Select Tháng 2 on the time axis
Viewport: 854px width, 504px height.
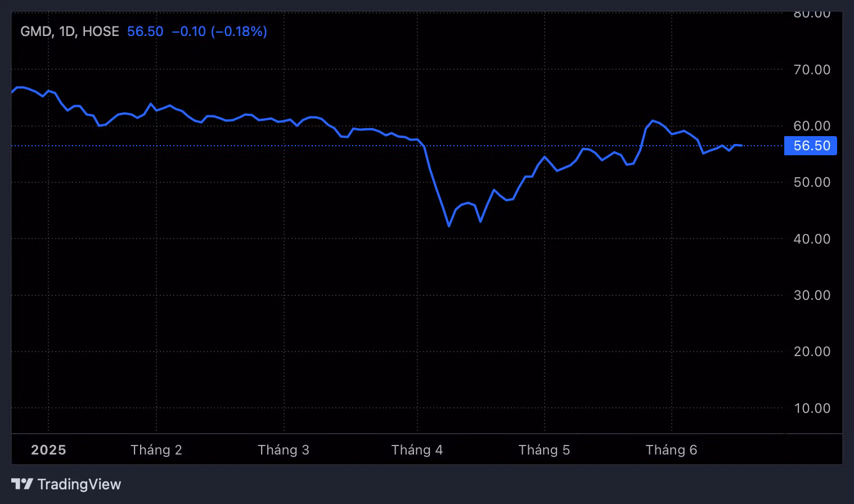(x=156, y=450)
